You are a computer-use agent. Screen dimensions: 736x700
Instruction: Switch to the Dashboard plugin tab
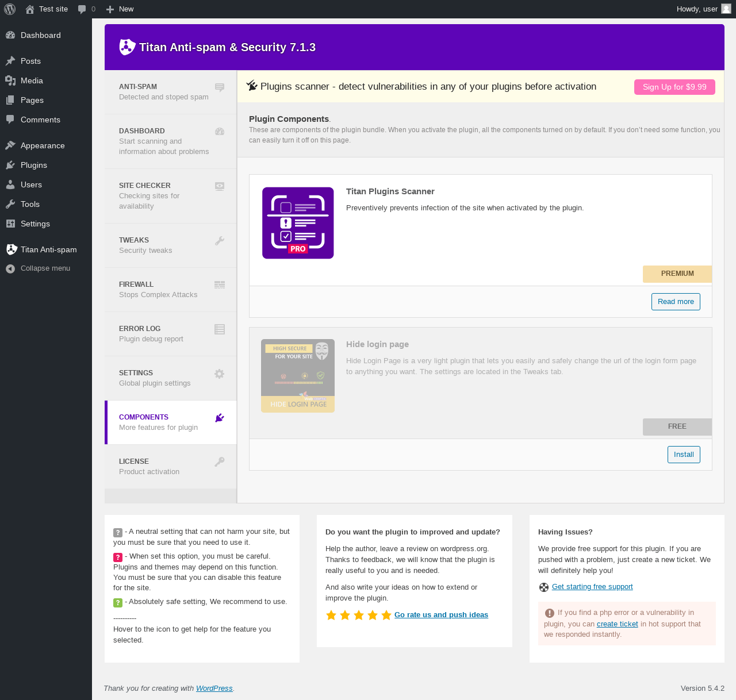coord(171,141)
